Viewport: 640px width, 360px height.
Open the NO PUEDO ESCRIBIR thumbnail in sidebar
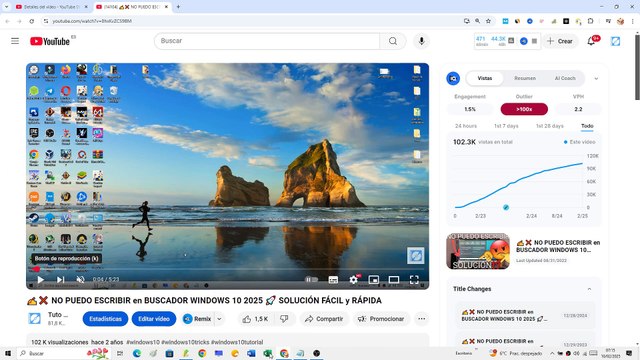[478, 251]
